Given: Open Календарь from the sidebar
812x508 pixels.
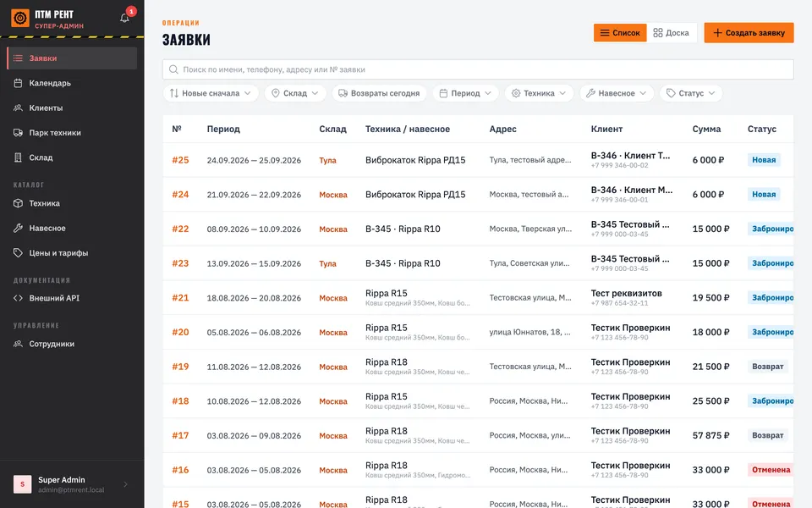Looking at the screenshot, I should [72, 83].
